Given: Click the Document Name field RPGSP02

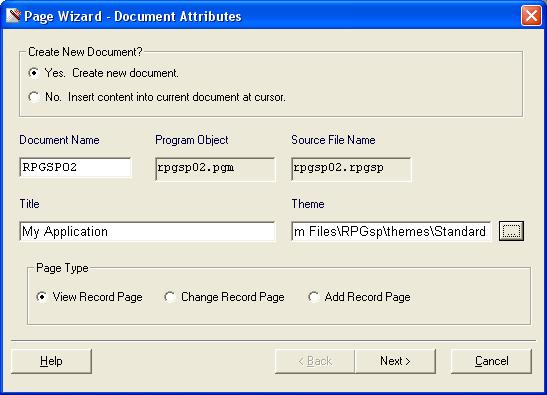Looking at the screenshot, I should (x=75, y=168).
